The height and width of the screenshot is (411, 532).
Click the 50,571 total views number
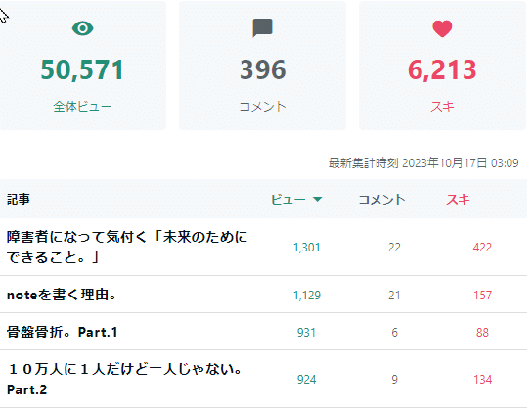82,69
